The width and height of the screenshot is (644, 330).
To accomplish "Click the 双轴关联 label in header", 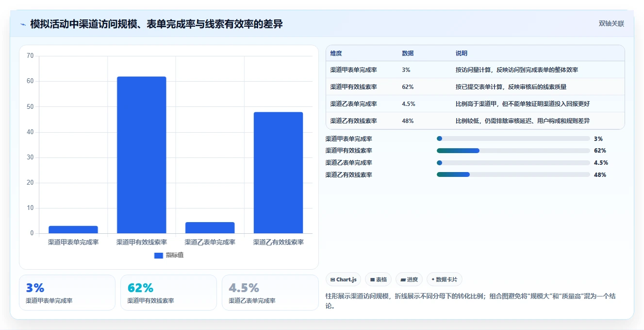I will [x=611, y=23].
